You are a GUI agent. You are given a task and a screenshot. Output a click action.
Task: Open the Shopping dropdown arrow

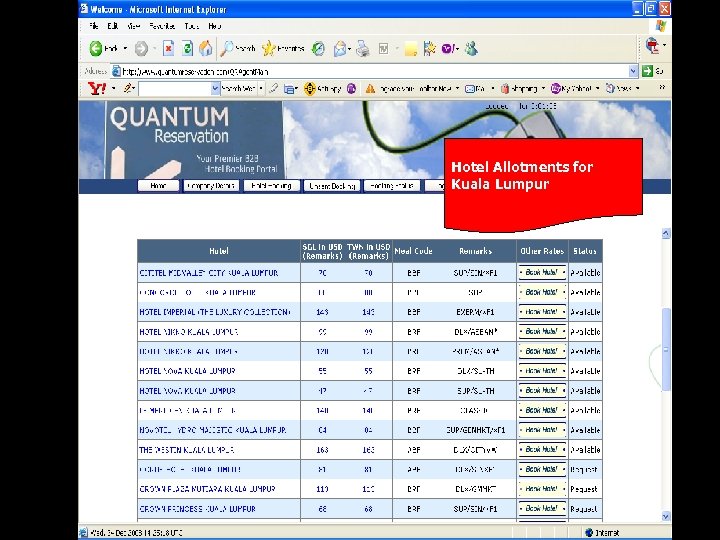543,89
